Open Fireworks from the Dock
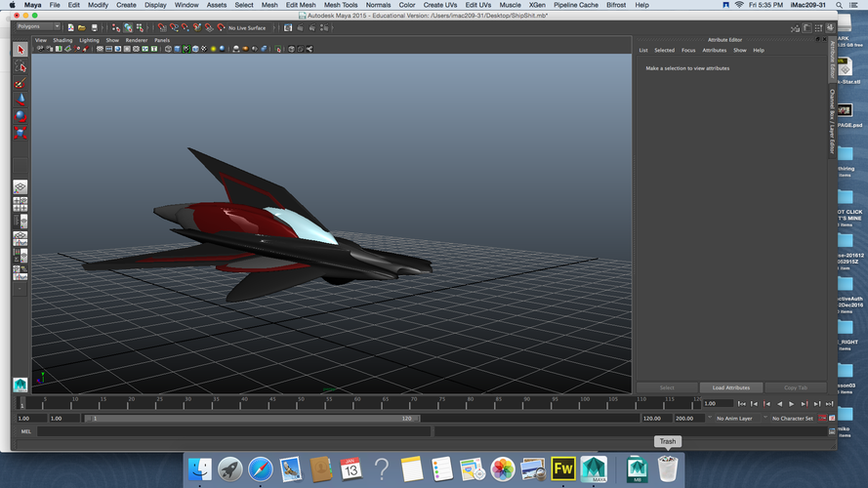This screenshot has height=488, width=868. click(x=563, y=469)
